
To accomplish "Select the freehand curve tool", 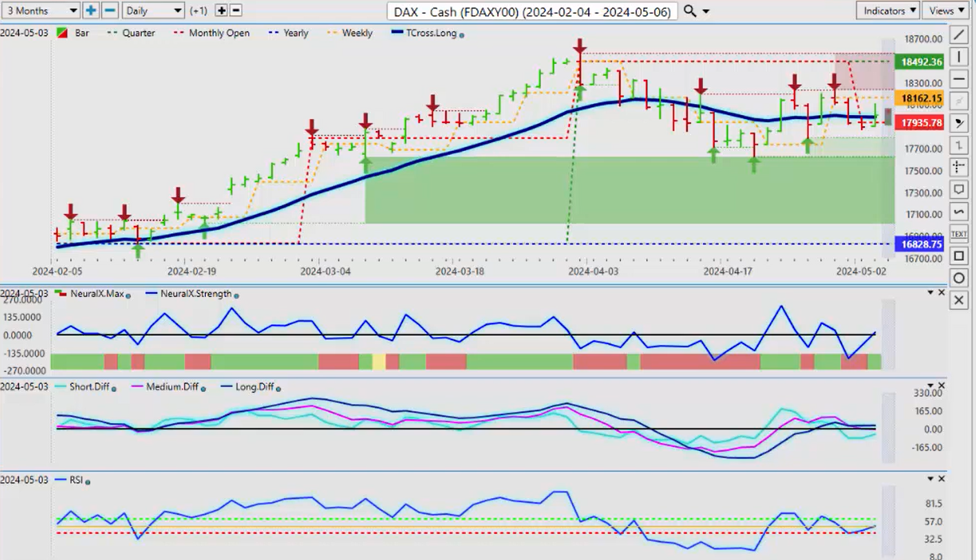I will [x=959, y=211].
